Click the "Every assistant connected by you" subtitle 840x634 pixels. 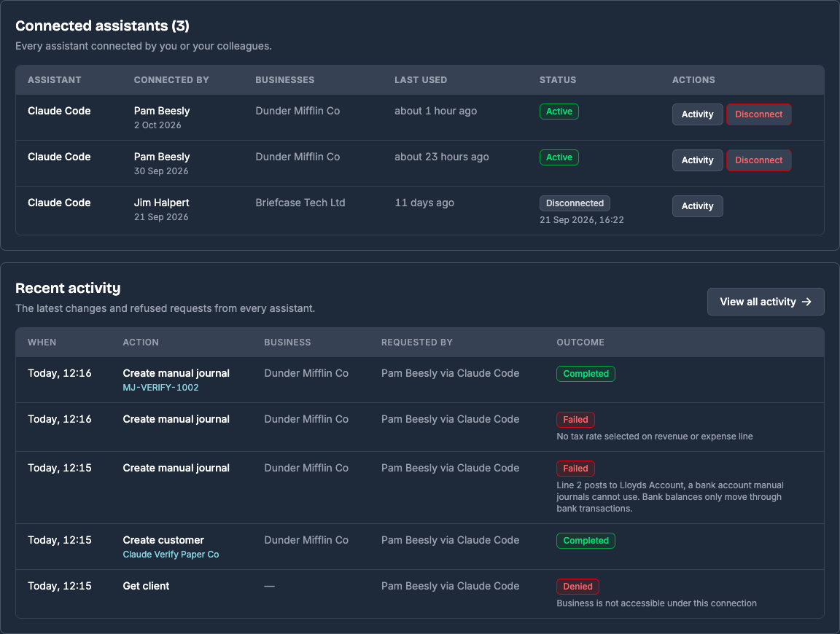point(144,46)
